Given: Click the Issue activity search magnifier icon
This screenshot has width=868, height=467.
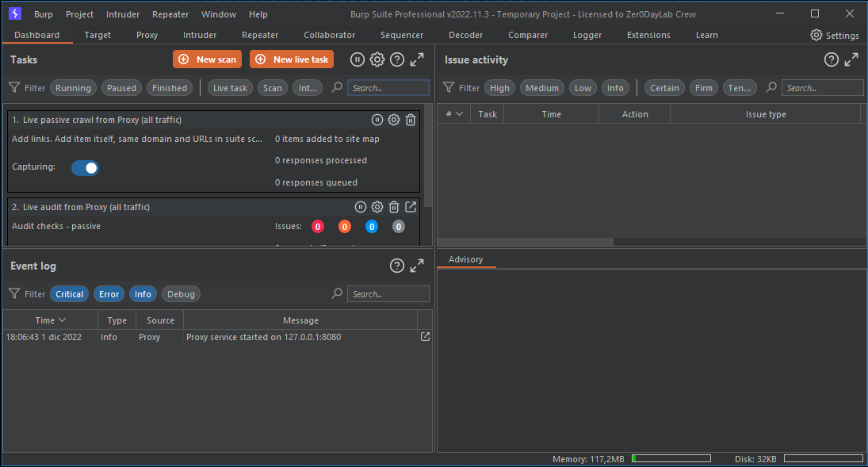Looking at the screenshot, I should tap(771, 87).
